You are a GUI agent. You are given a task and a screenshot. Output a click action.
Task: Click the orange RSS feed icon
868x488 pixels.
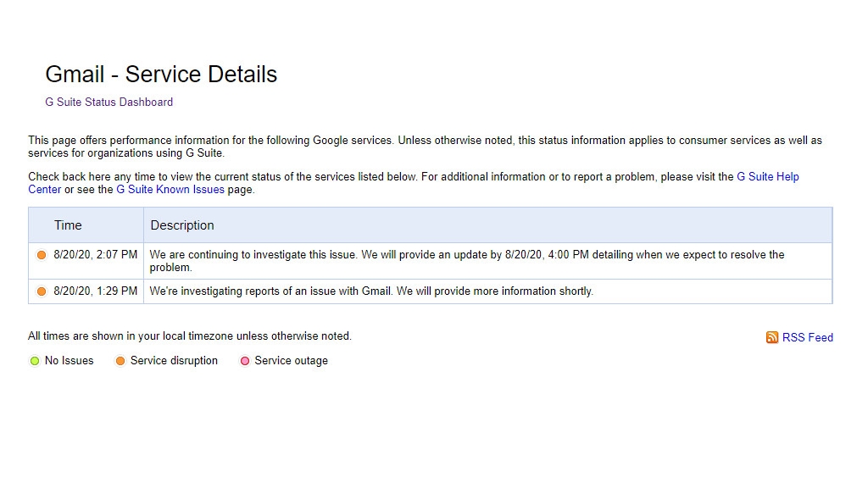(x=771, y=337)
